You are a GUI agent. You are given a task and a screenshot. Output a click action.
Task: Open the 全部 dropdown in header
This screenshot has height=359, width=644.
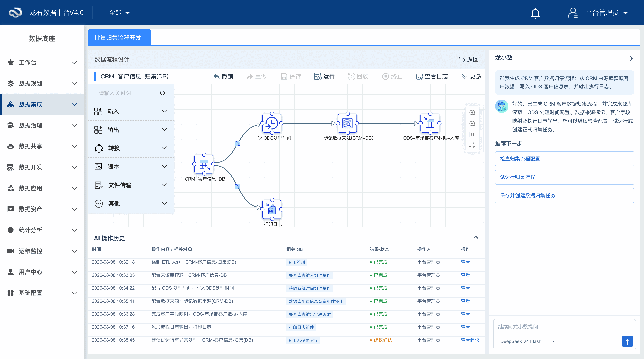point(119,13)
